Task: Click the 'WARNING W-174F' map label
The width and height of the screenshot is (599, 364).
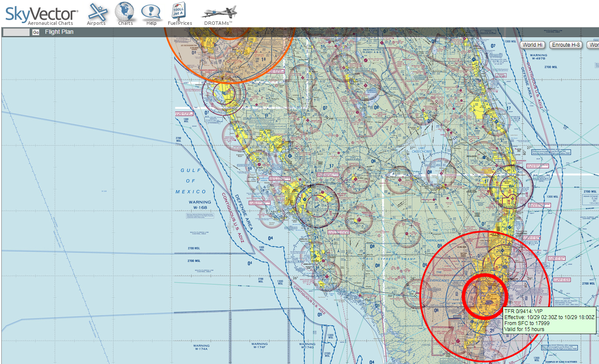Action: tap(259, 346)
